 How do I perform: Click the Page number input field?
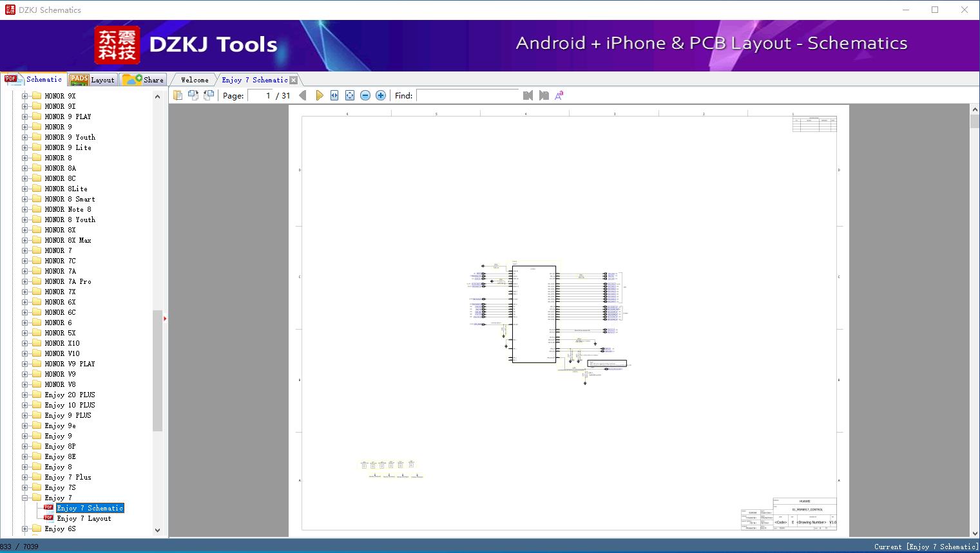(260, 95)
